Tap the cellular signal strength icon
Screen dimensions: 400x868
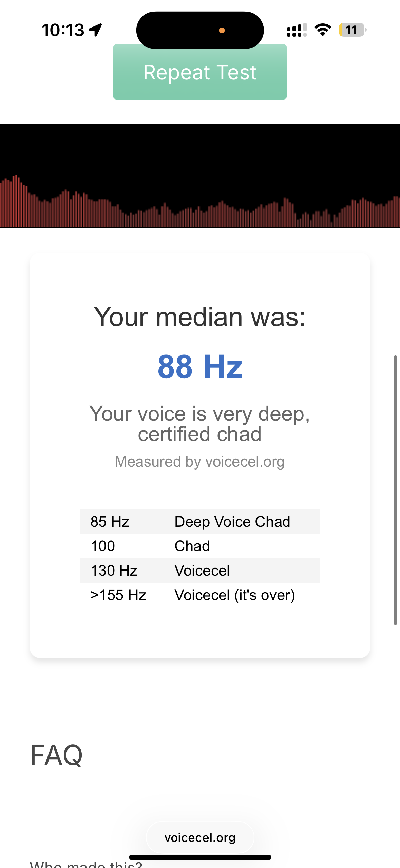coord(297,30)
